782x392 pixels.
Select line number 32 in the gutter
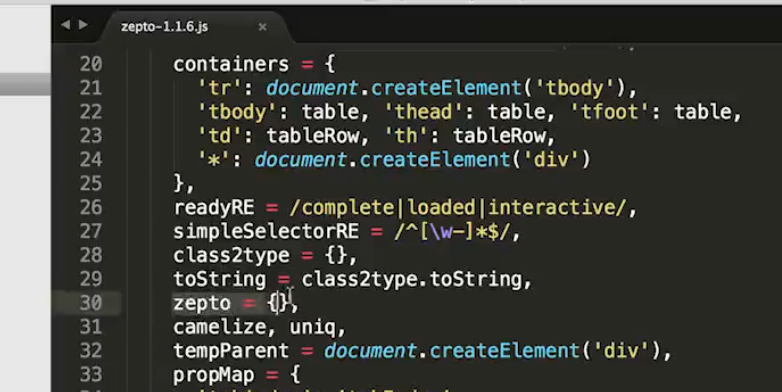91,351
